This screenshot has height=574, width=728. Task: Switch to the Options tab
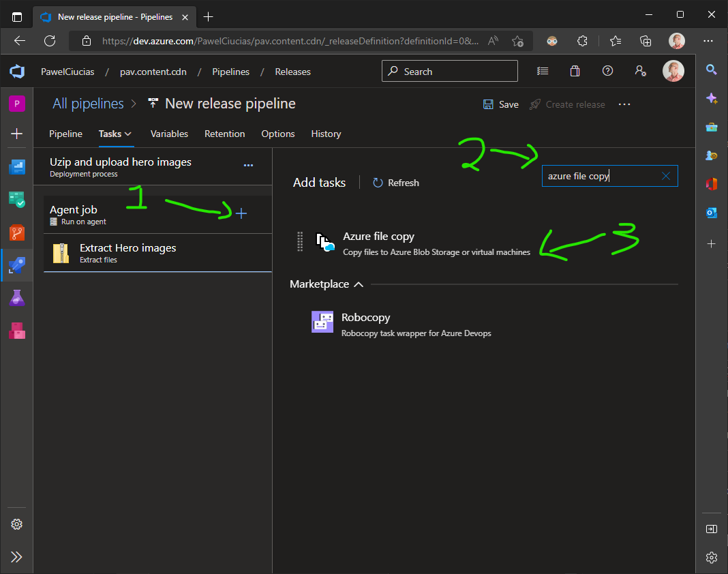pos(277,134)
